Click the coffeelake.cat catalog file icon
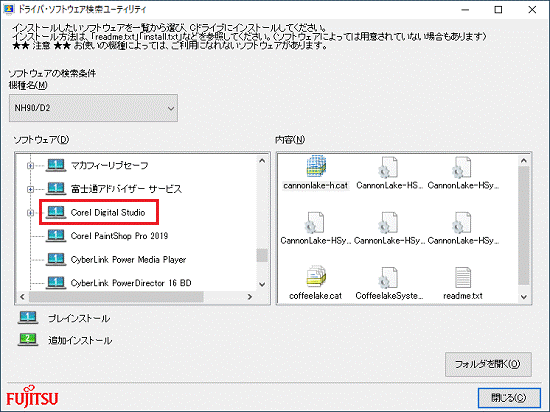 [x=316, y=277]
